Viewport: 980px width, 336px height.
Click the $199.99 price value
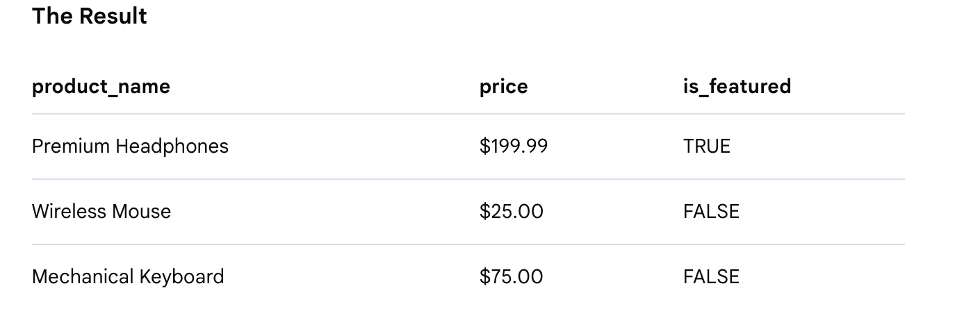click(x=514, y=146)
